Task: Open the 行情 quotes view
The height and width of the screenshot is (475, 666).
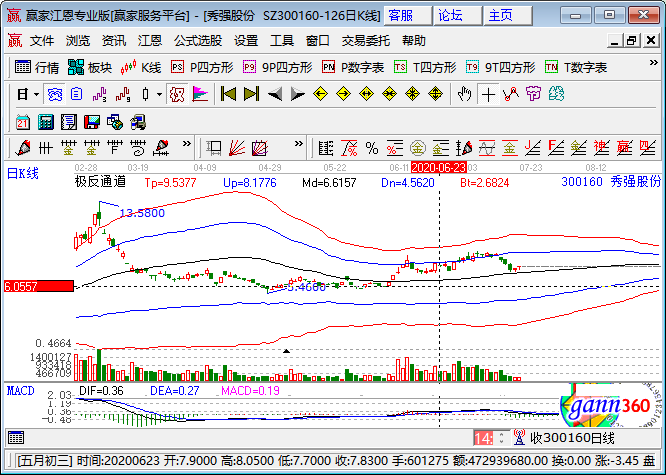Action: pyautogui.click(x=37, y=67)
